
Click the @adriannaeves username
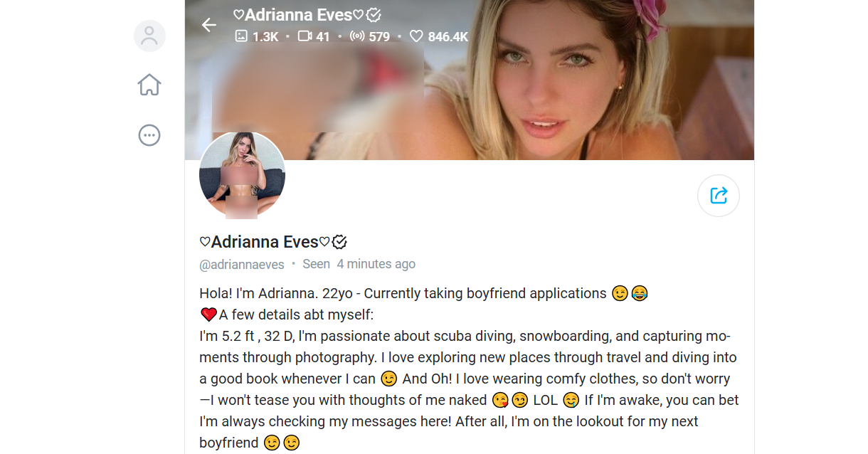[x=242, y=265]
